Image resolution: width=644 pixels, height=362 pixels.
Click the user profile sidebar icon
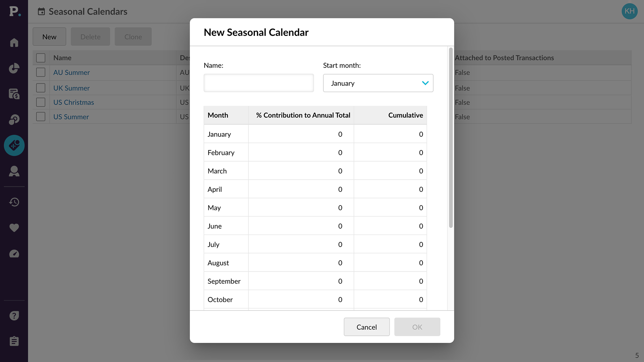click(x=14, y=171)
